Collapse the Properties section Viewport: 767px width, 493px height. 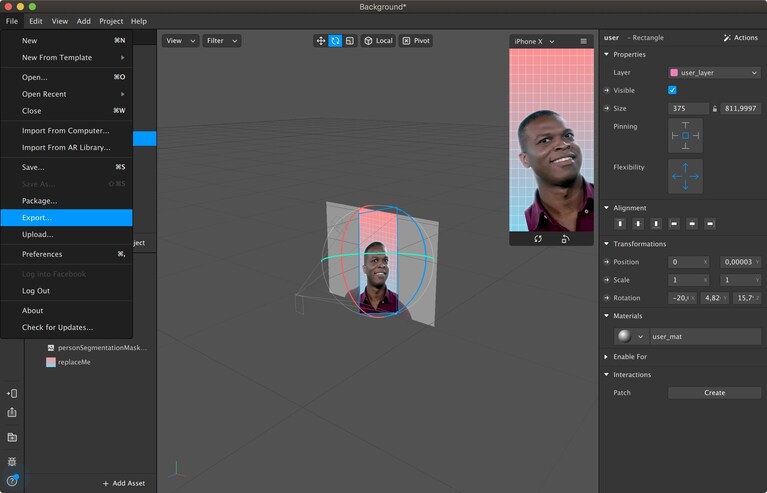(607, 54)
